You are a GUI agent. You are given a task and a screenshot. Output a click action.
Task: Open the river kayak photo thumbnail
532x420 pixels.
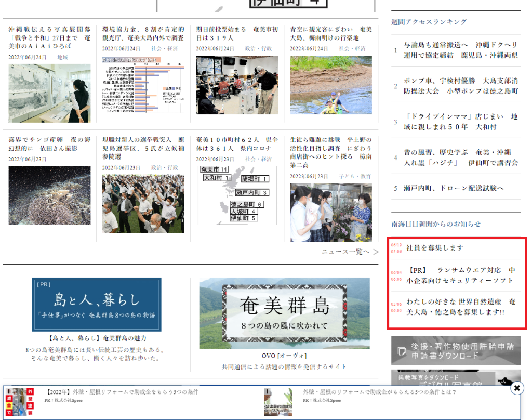click(331, 85)
